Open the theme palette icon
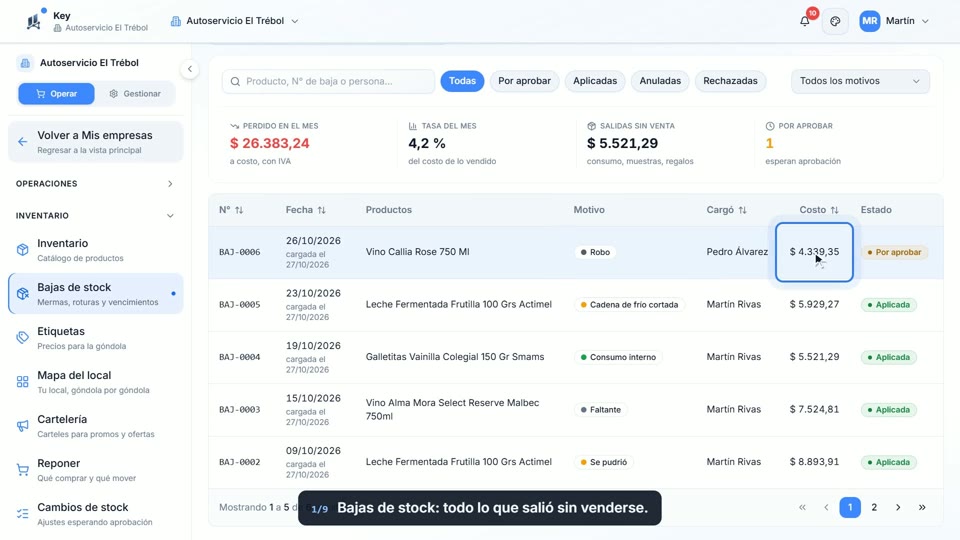Viewport: 960px width, 540px height. [835, 21]
